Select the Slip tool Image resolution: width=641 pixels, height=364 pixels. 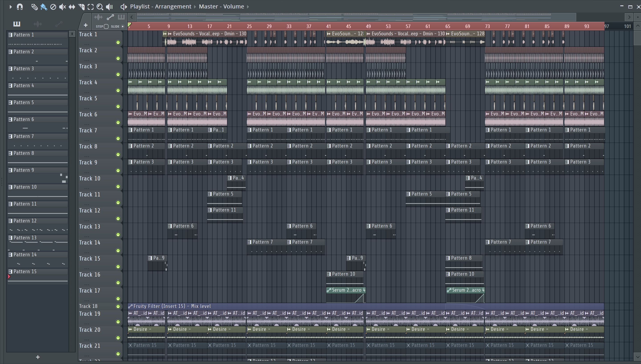coord(72,7)
